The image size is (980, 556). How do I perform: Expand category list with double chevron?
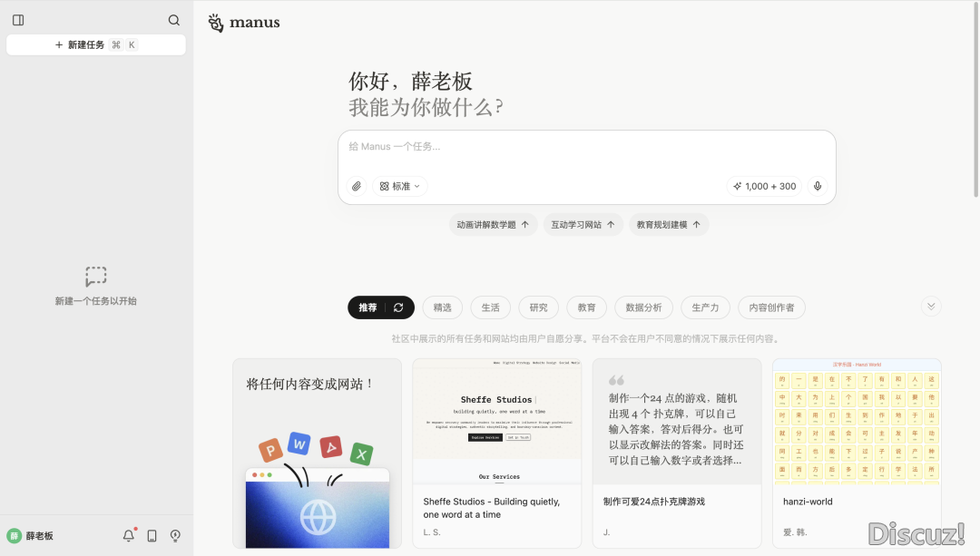(930, 307)
